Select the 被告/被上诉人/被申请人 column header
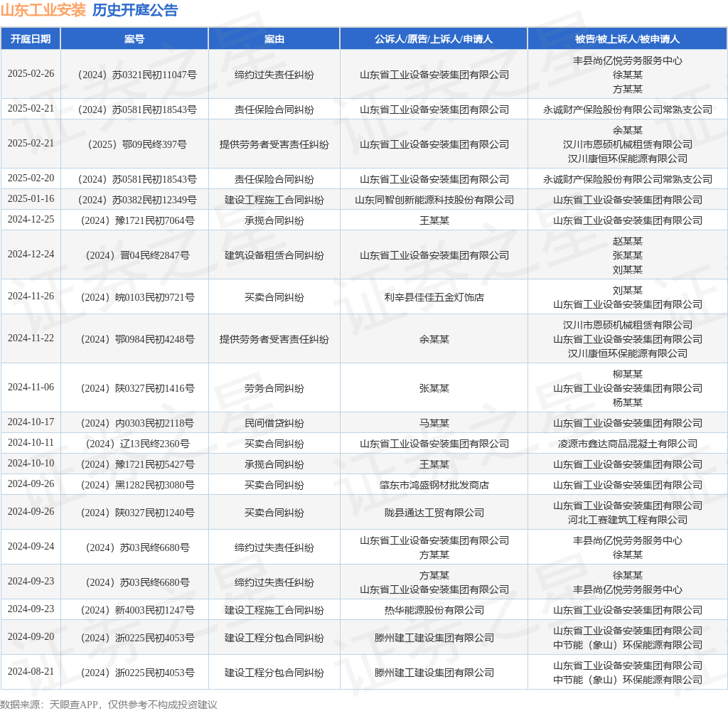This screenshot has height=711, width=728. 627,39
